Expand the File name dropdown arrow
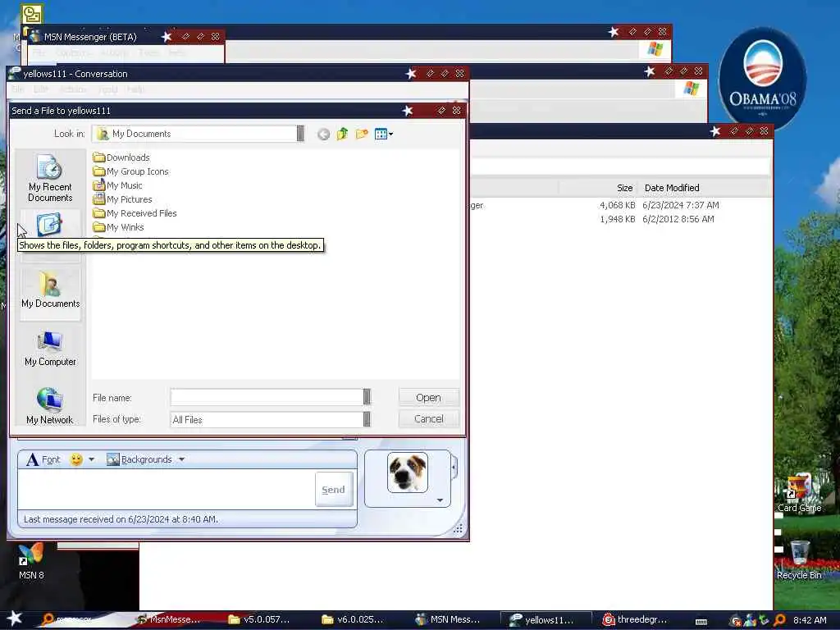Viewport: 840px width, 630px height. pos(367,397)
